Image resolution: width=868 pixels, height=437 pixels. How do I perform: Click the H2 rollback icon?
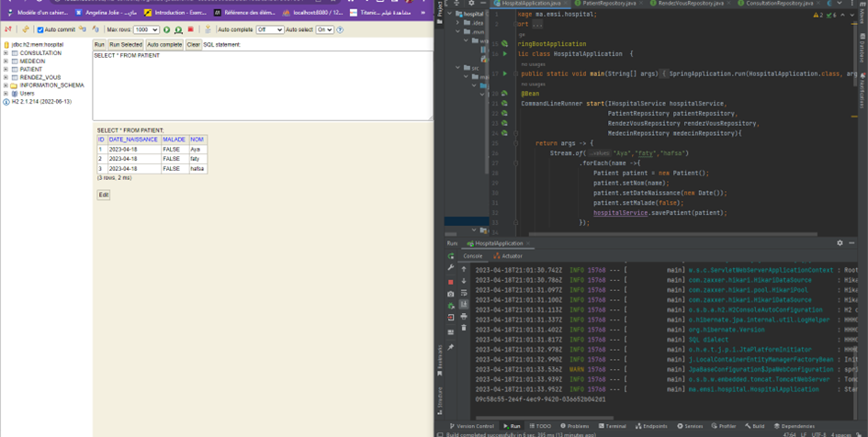click(x=96, y=29)
